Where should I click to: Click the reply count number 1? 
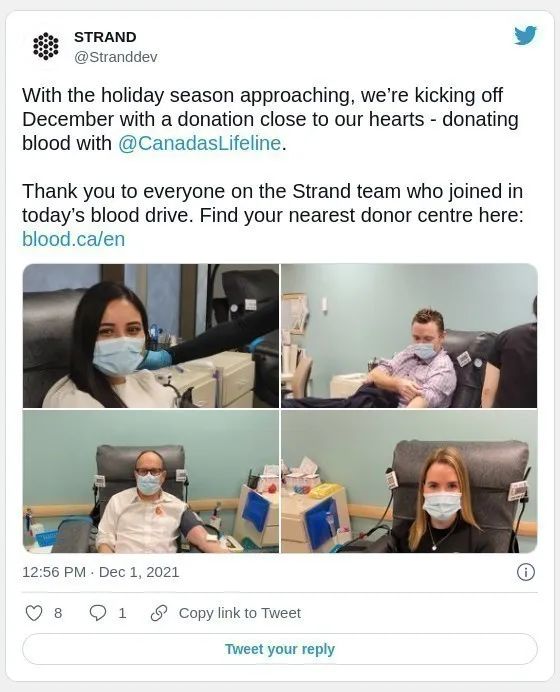[x=122, y=613]
